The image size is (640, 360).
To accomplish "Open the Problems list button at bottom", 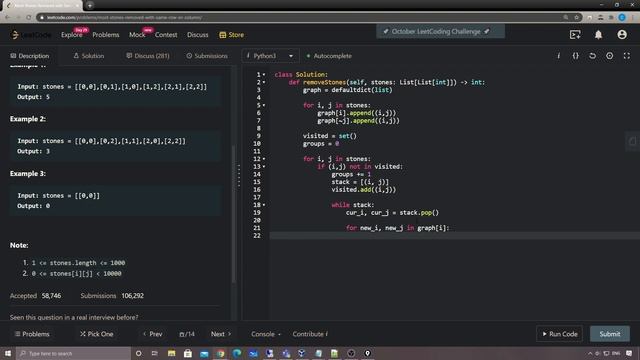I will 32,334.
